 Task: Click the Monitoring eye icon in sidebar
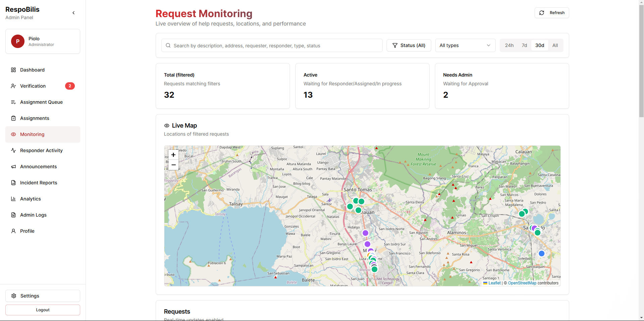[x=13, y=134]
